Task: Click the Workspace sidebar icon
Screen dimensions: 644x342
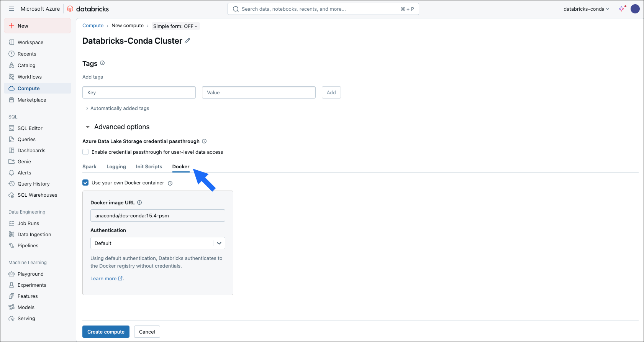Action: [x=11, y=42]
